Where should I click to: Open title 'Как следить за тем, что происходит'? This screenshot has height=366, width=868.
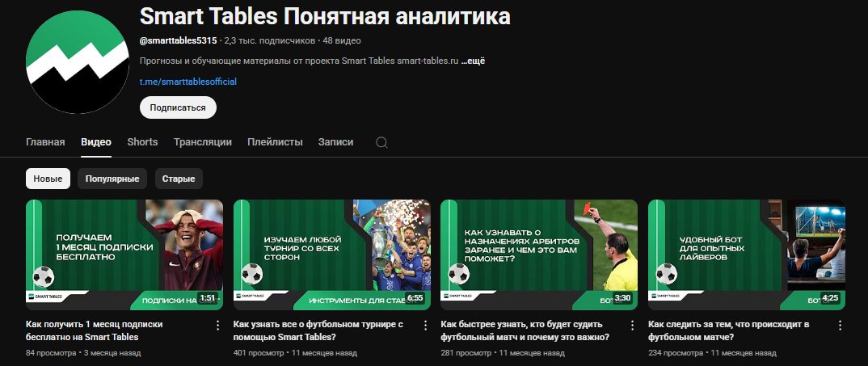[729, 330]
